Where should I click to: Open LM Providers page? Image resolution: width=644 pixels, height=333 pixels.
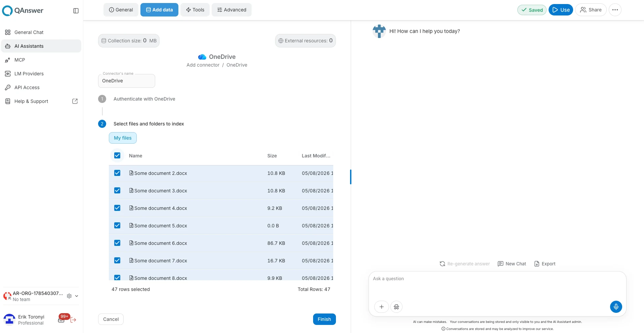41,74
